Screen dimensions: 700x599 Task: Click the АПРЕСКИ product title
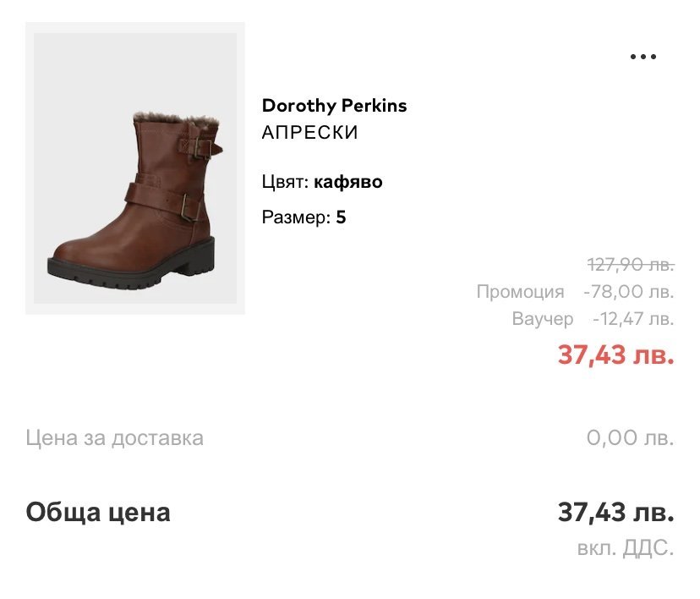coord(309,133)
